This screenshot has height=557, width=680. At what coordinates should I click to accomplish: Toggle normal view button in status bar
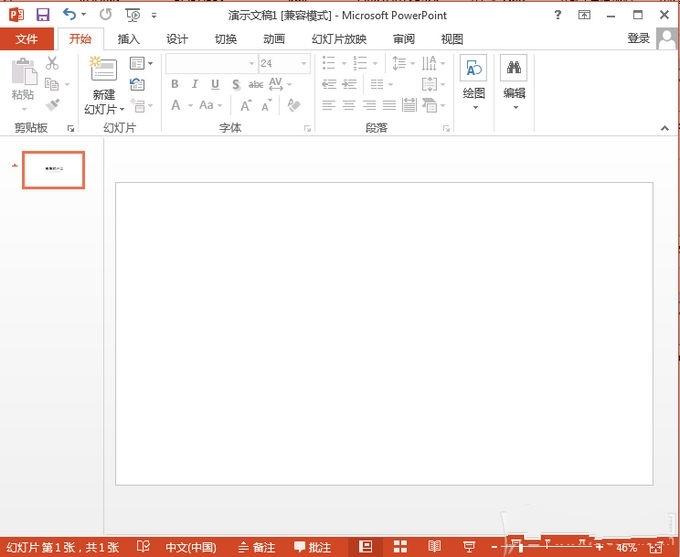pyautogui.click(x=365, y=547)
